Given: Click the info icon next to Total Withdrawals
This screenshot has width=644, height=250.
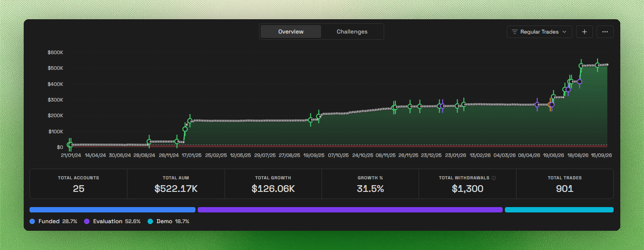Looking at the screenshot, I should [494, 178].
